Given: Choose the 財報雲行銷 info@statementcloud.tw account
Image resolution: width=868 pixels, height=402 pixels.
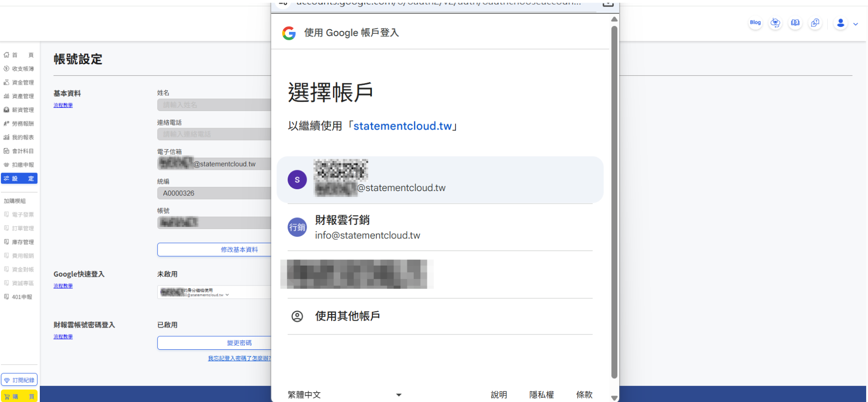Looking at the screenshot, I should pos(440,227).
